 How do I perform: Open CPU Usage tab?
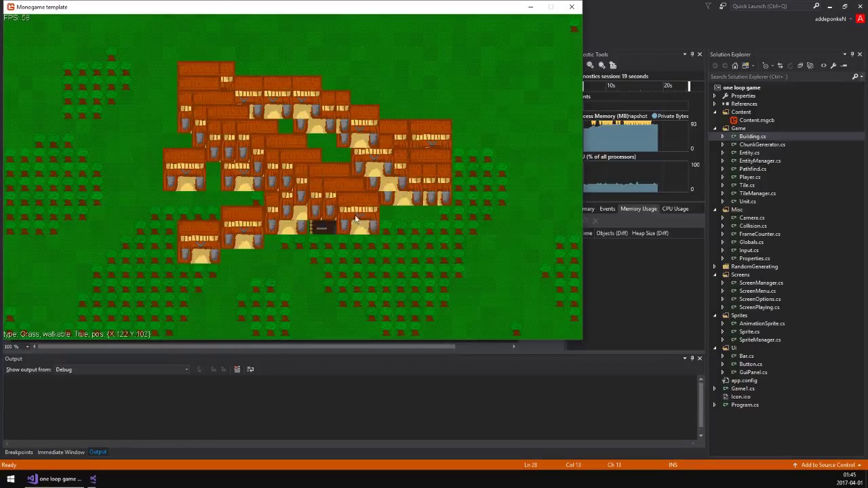point(675,209)
